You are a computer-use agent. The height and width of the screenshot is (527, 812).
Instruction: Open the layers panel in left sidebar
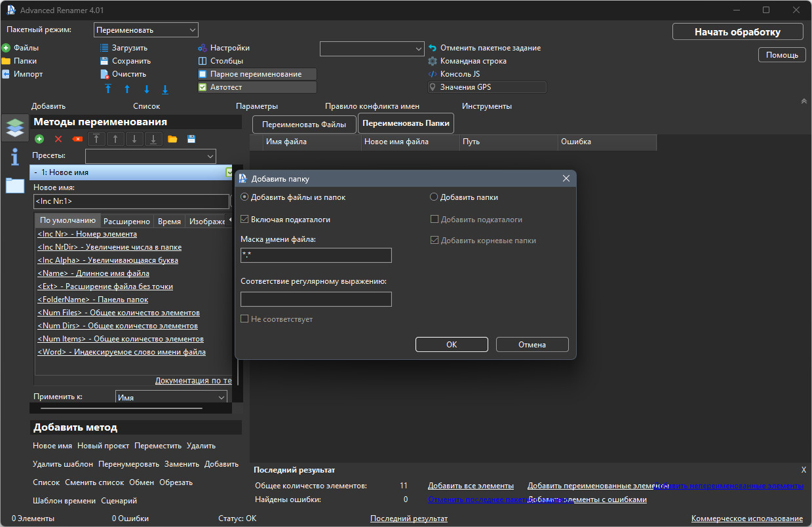coord(14,128)
